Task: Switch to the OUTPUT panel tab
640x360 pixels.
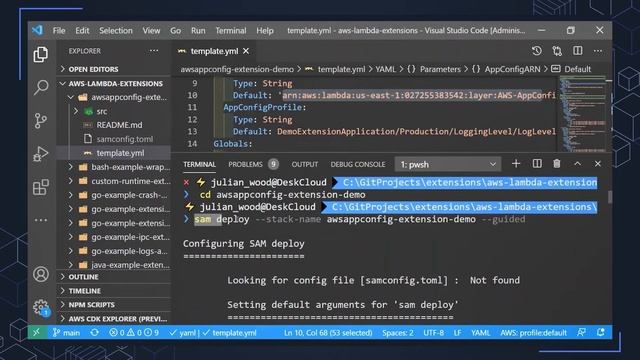Action: (304, 164)
